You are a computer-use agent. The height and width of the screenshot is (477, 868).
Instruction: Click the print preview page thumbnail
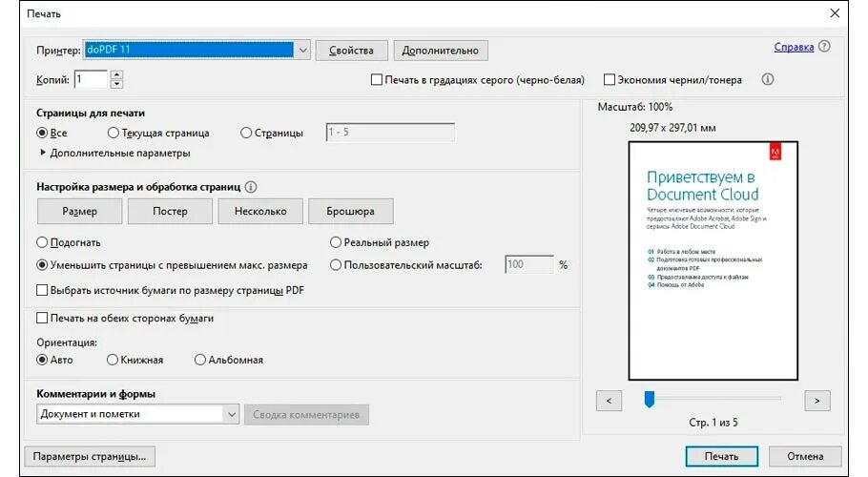(713, 260)
